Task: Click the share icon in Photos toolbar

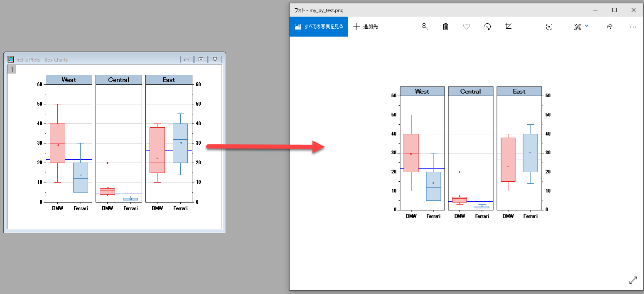Action: (609, 27)
